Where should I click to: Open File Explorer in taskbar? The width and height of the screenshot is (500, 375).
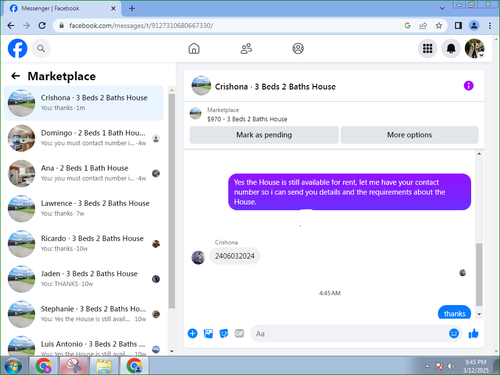point(104,366)
